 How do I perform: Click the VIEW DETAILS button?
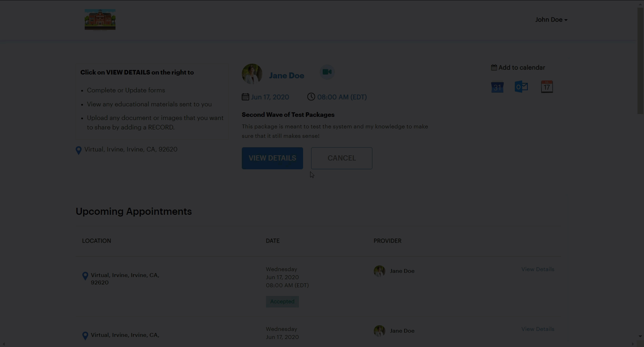pos(272,158)
